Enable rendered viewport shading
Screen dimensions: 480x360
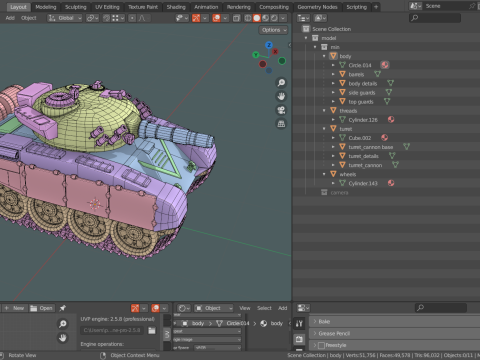tap(274, 18)
